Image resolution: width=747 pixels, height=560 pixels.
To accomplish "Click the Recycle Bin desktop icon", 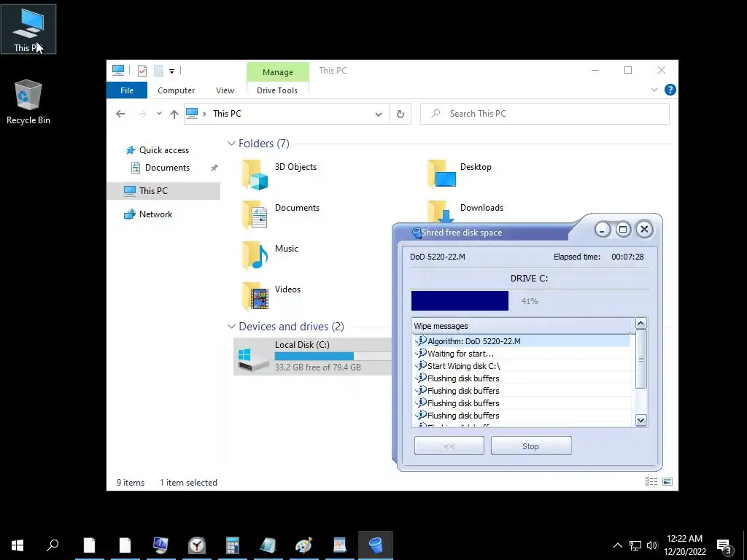I will pos(28,102).
